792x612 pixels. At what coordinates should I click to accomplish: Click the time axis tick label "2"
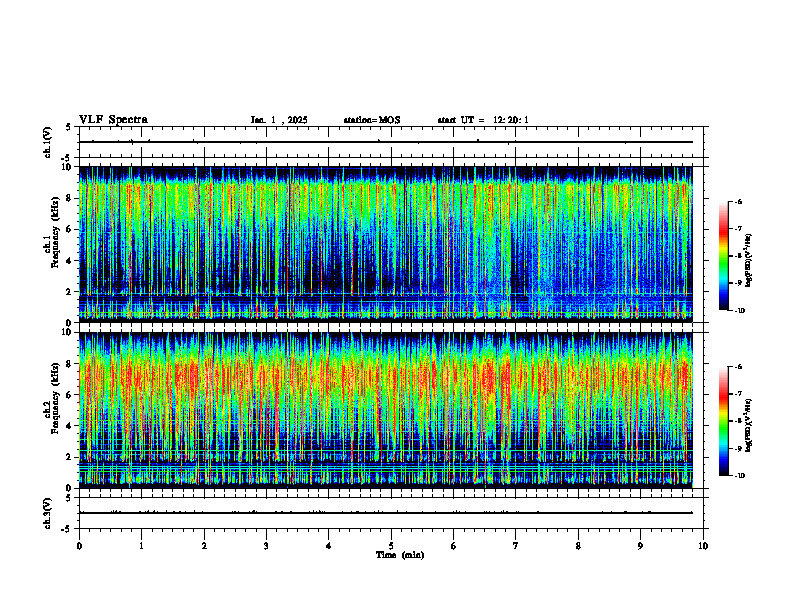(x=204, y=546)
